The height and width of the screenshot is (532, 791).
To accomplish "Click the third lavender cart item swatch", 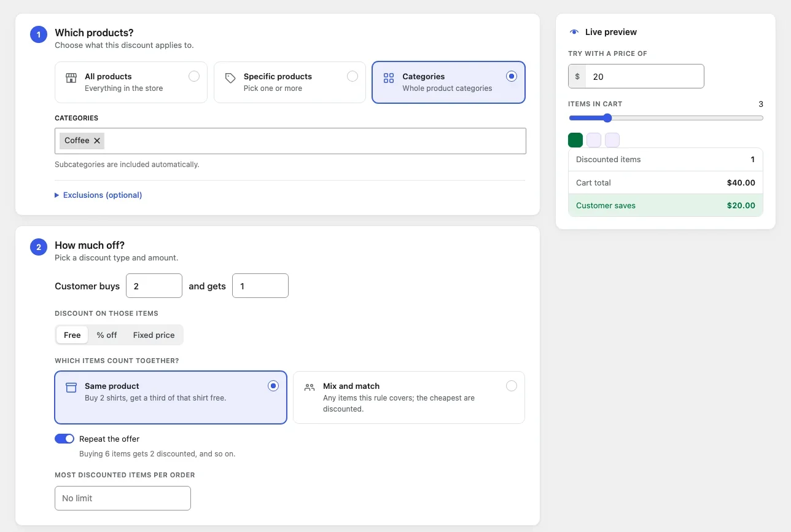I will [612, 140].
